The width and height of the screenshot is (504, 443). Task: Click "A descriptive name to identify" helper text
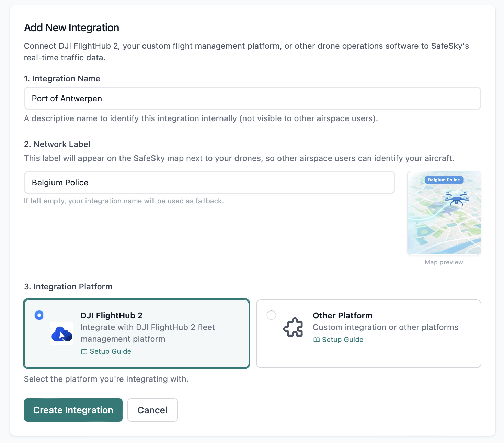coord(201,118)
